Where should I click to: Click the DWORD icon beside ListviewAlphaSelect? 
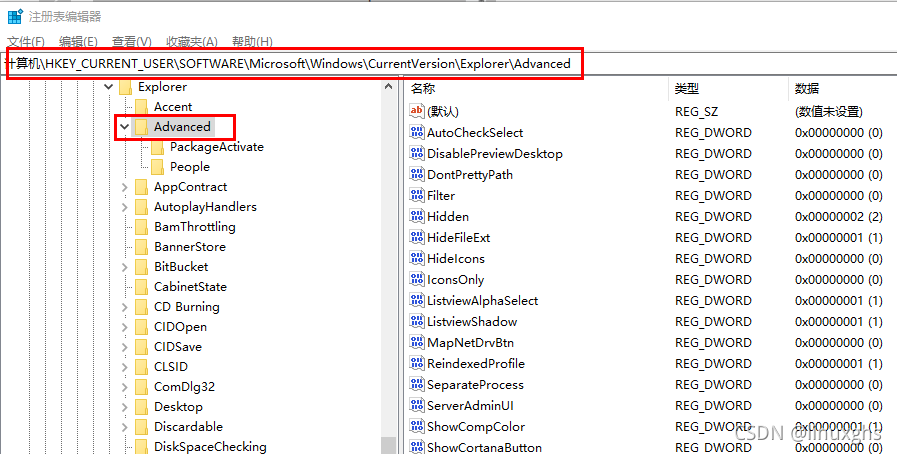[x=417, y=301]
